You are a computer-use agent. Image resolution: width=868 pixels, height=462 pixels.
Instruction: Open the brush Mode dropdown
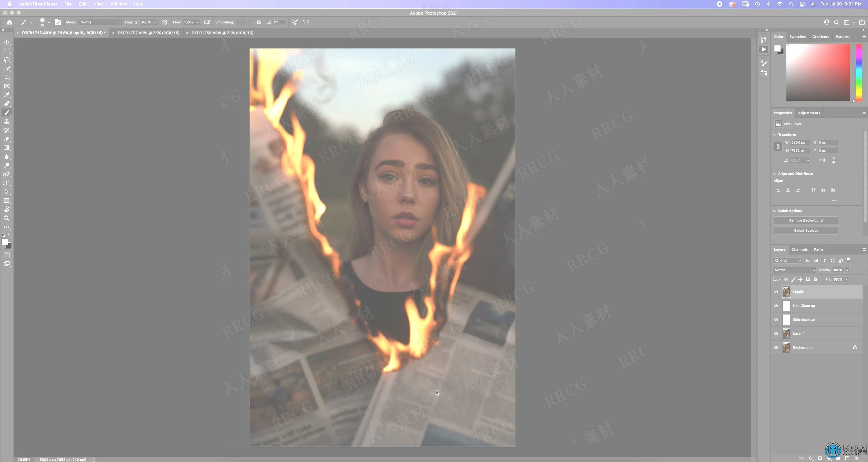coord(100,22)
